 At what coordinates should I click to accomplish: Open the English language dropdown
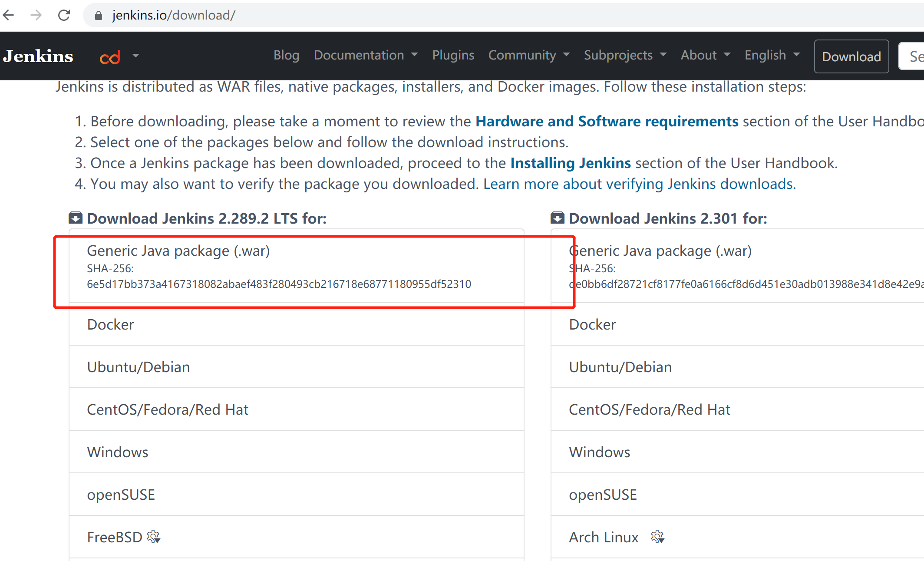(773, 55)
